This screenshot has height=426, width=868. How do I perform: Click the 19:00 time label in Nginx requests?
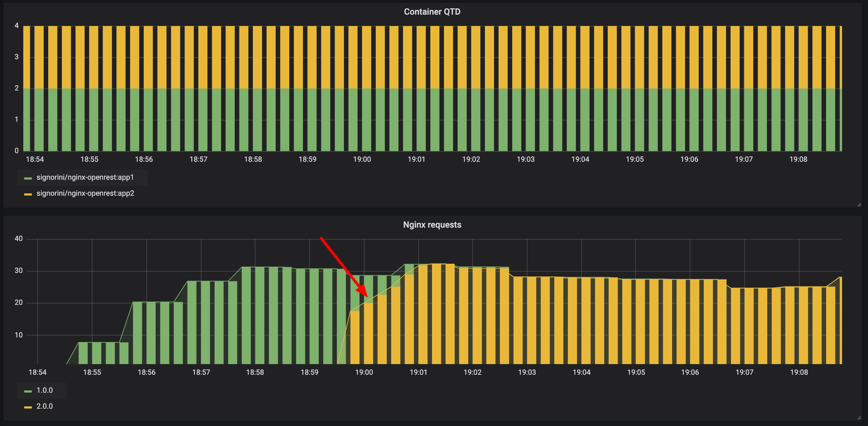pos(364,372)
